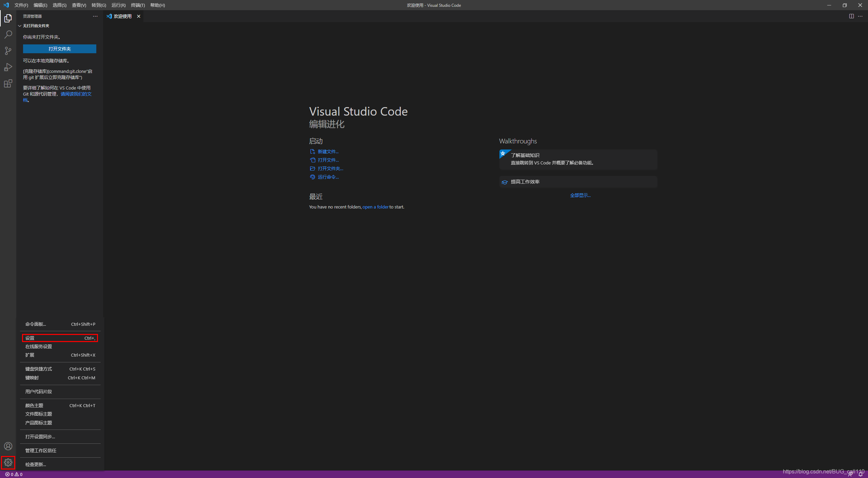
Task: Click the split editor icon
Action: [x=851, y=16]
